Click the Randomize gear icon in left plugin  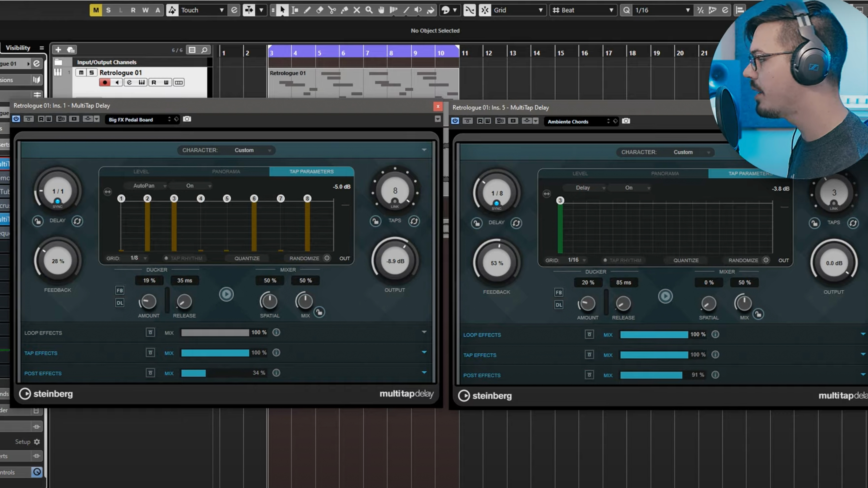pos(327,258)
